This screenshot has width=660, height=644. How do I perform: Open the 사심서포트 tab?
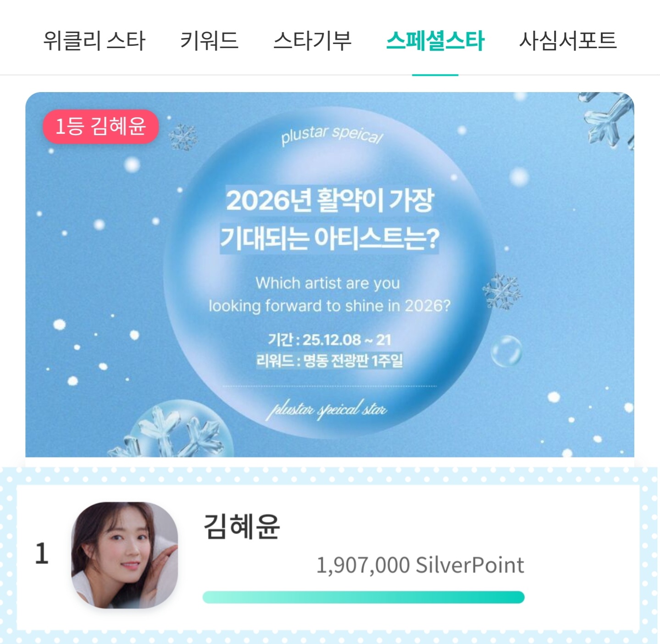coord(568,41)
